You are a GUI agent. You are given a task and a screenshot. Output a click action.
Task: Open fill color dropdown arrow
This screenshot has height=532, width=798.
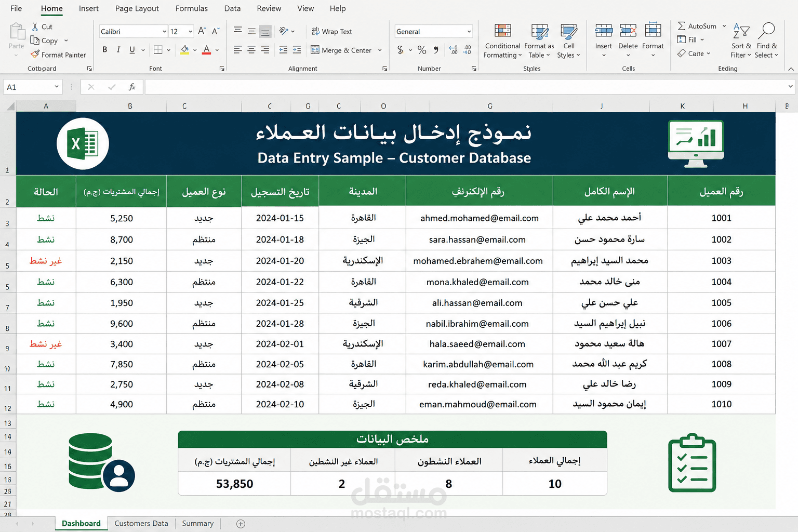tap(195, 50)
